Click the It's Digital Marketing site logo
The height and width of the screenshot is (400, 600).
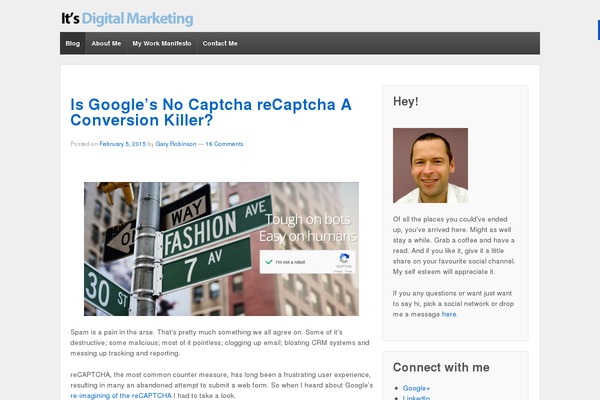(x=127, y=18)
